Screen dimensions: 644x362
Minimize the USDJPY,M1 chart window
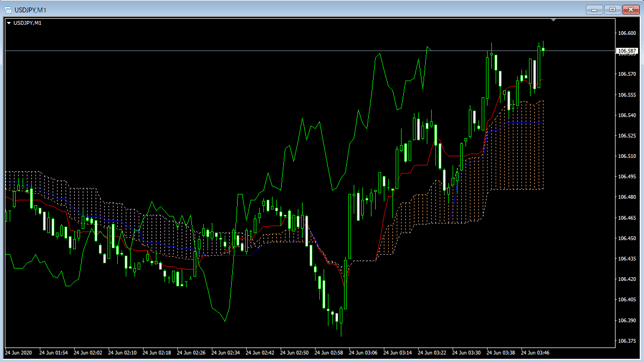click(x=594, y=9)
